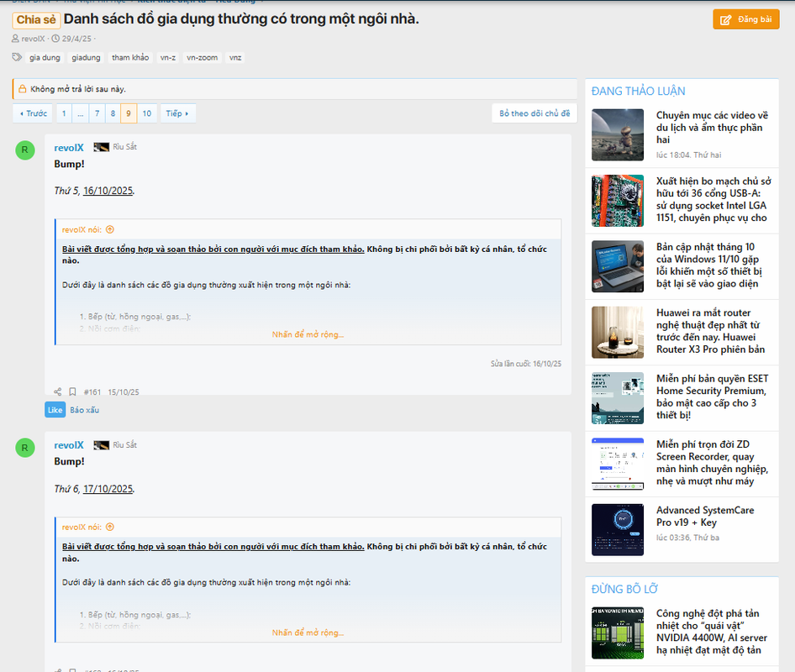Screen dimensions: 795x672
Task: Open 'Advanced SystemCare Pro v19 + Key' thread
Action: tap(705, 517)
